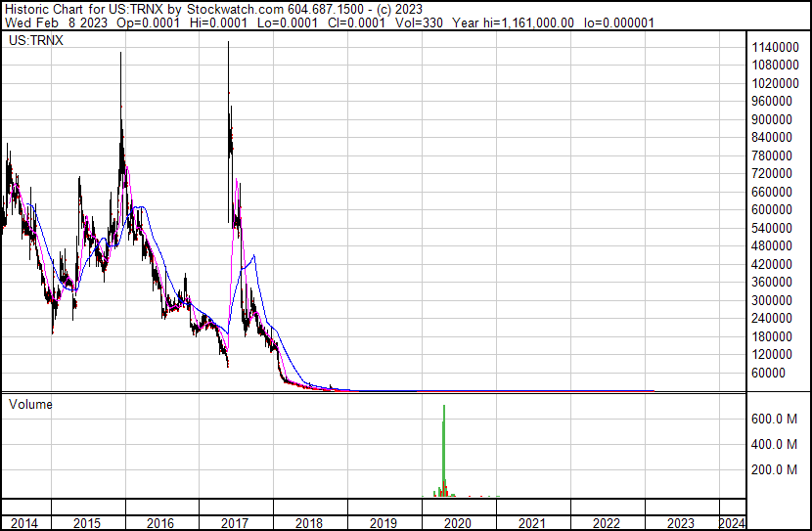Click the US:TRNX ticker label
This screenshot has width=812, height=531.
[x=36, y=40]
